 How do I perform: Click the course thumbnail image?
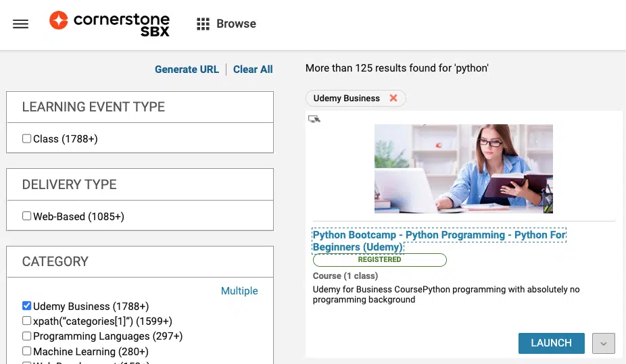point(464,169)
